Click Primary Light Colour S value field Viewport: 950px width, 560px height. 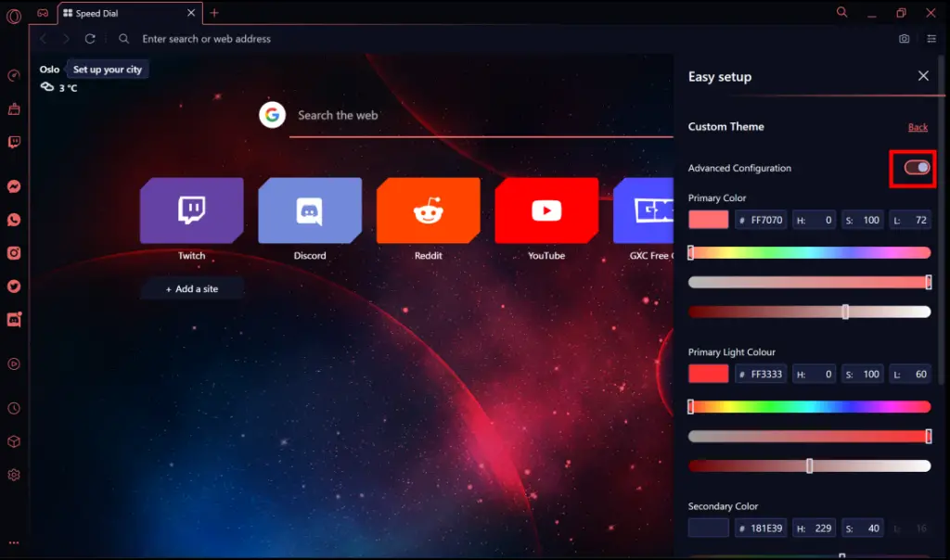pos(863,375)
